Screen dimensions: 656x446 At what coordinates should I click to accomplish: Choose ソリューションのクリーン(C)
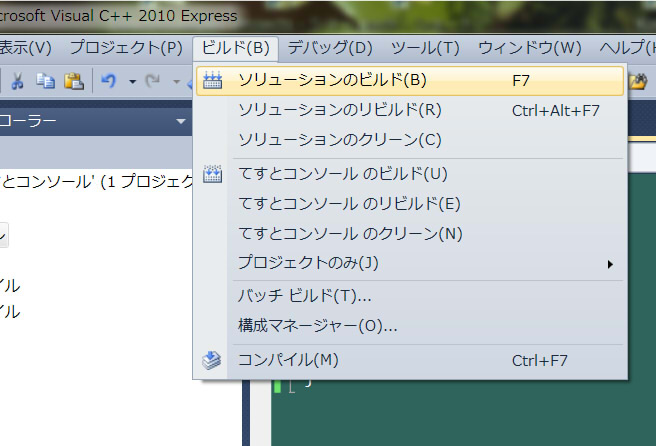click(410, 140)
